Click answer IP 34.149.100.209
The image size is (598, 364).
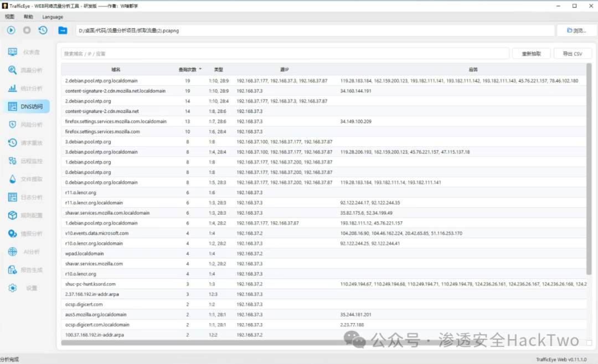(x=356, y=122)
